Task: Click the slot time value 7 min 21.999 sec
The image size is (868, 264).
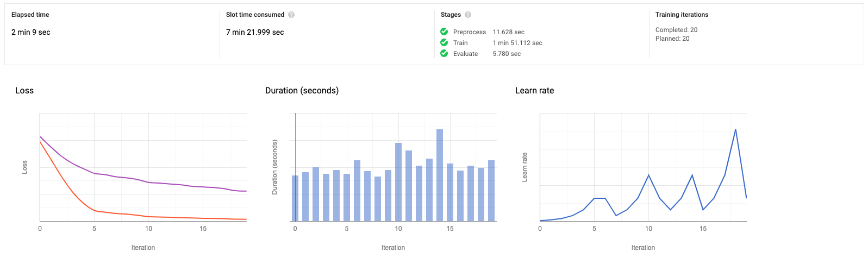Action: [255, 32]
